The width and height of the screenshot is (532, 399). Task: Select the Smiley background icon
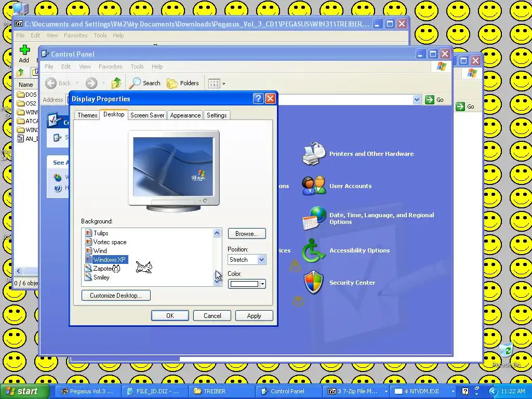click(88, 277)
